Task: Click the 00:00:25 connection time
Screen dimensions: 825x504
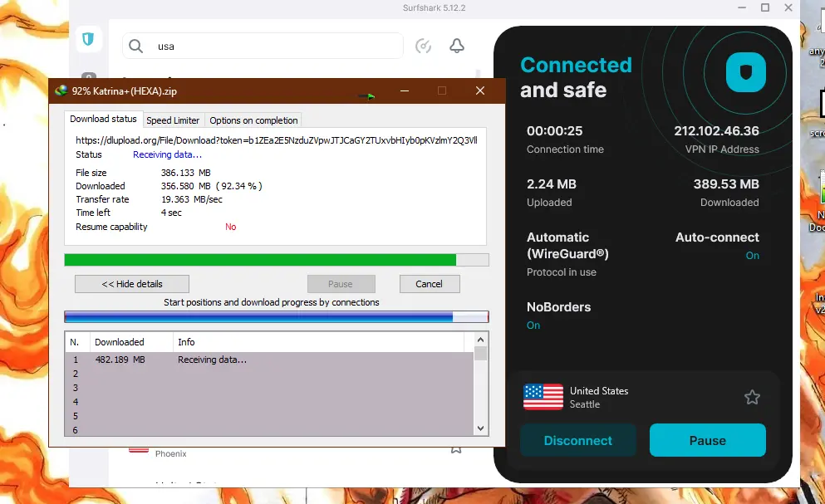Action: coord(554,131)
